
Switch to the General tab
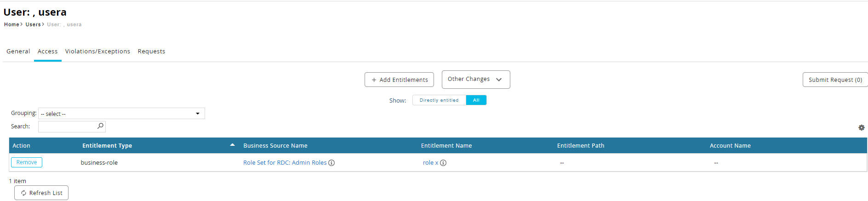tap(18, 52)
